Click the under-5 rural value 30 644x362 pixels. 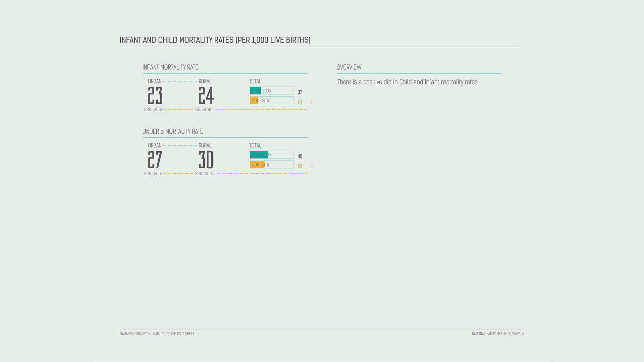tap(206, 160)
